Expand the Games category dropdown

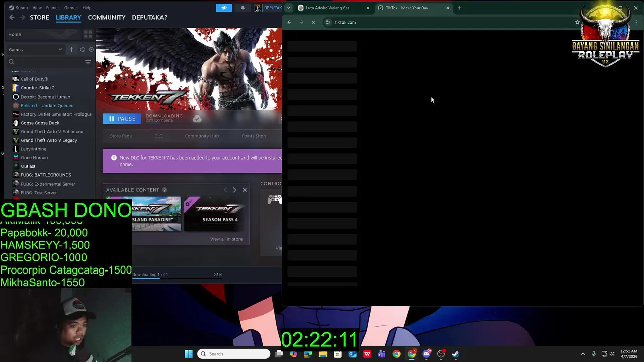(35, 50)
